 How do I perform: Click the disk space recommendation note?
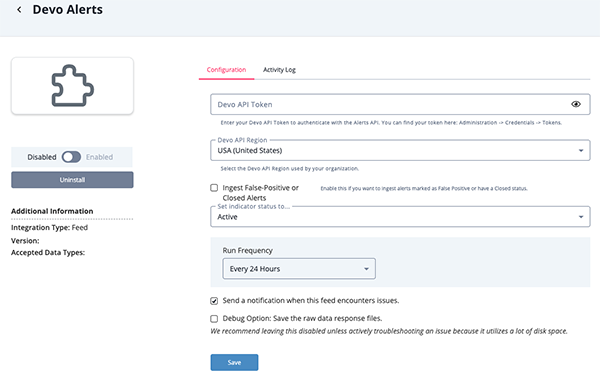point(389,331)
